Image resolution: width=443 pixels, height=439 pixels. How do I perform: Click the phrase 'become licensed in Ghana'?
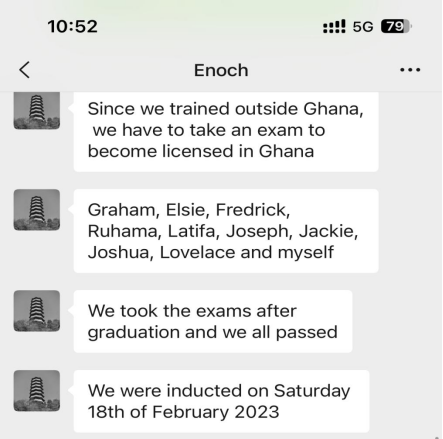(x=201, y=151)
